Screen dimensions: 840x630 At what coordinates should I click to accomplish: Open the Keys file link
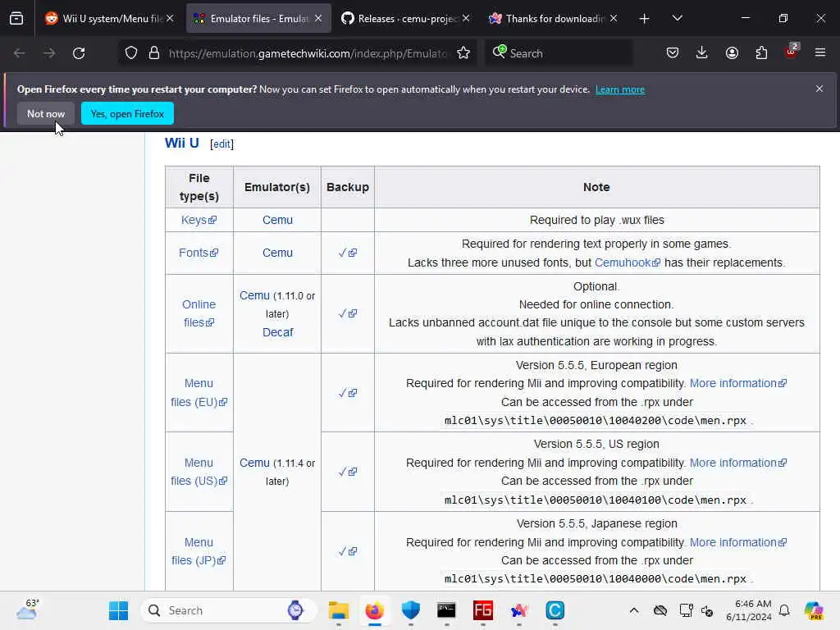[x=199, y=220]
